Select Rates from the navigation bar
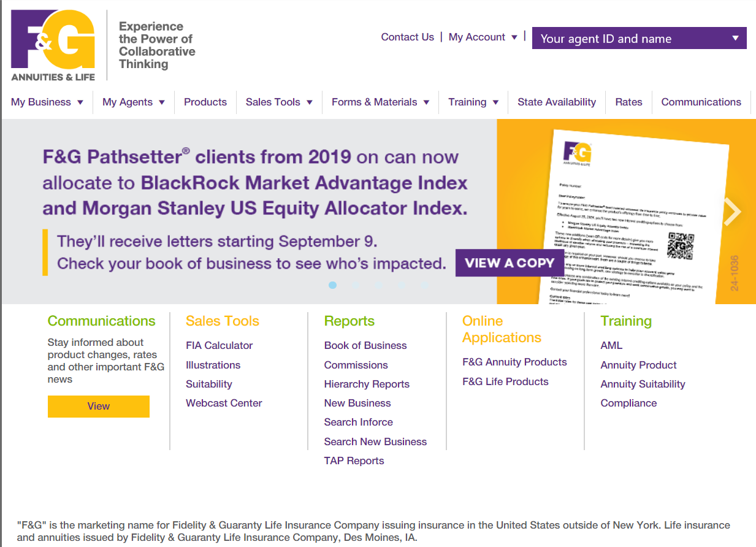 click(x=628, y=102)
